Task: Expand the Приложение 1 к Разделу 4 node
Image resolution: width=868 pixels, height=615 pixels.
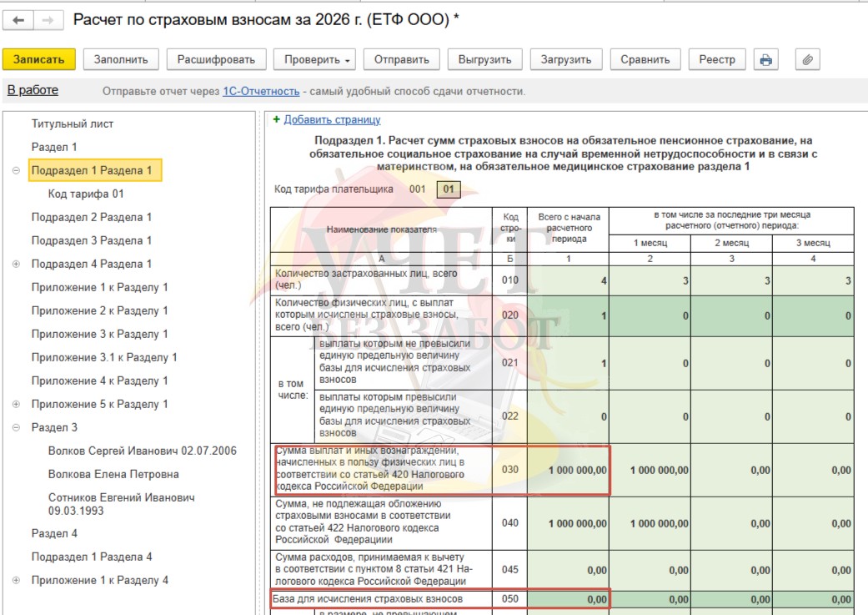Action: [16, 581]
